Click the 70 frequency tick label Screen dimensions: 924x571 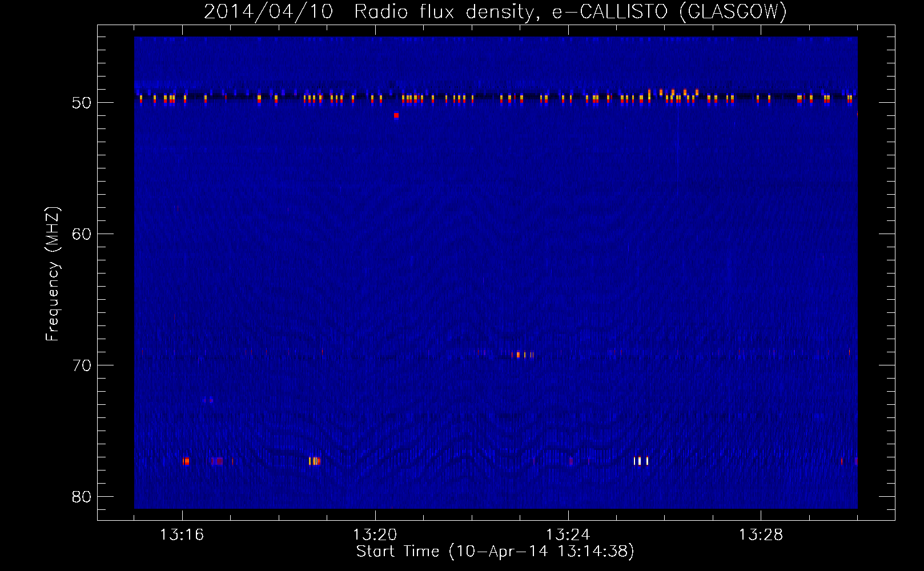tap(82, 365)
